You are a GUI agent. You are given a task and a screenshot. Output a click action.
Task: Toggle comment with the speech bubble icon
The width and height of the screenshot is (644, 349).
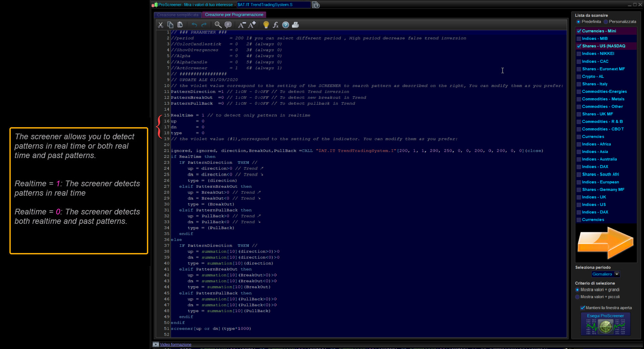(228, 25)
